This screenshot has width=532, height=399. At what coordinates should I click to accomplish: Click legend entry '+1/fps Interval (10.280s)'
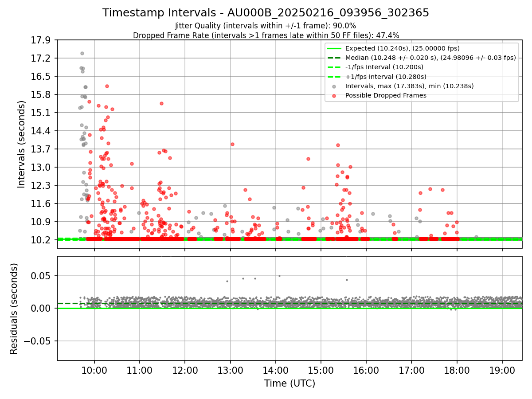click(x=384, y=77)
